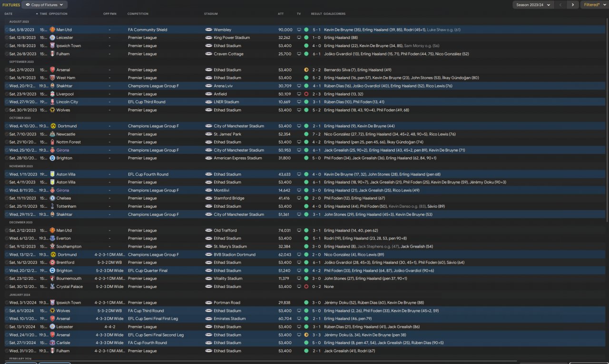Open the St. James' Park stadium link
609x364 pixels.
(x=228, y=134)
